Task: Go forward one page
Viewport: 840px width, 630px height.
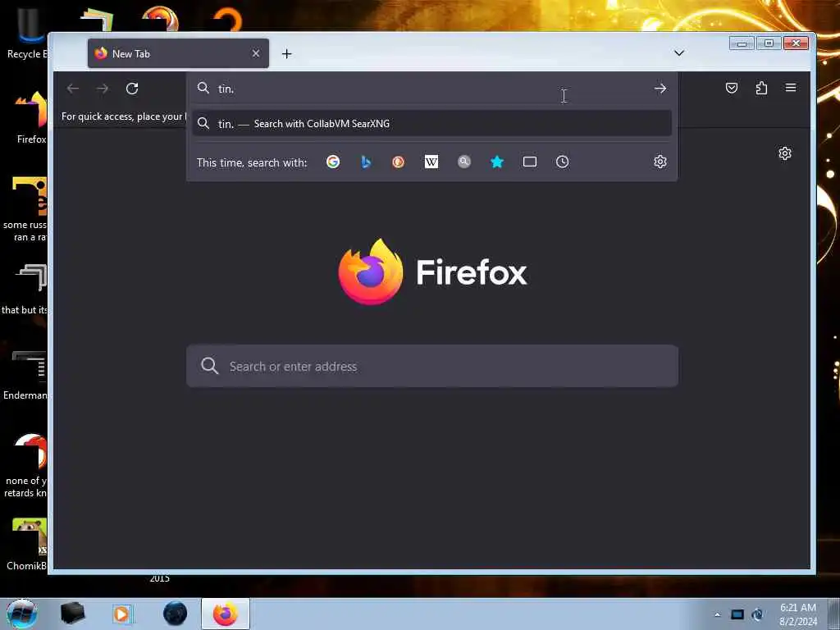Action: pos(103,89)
